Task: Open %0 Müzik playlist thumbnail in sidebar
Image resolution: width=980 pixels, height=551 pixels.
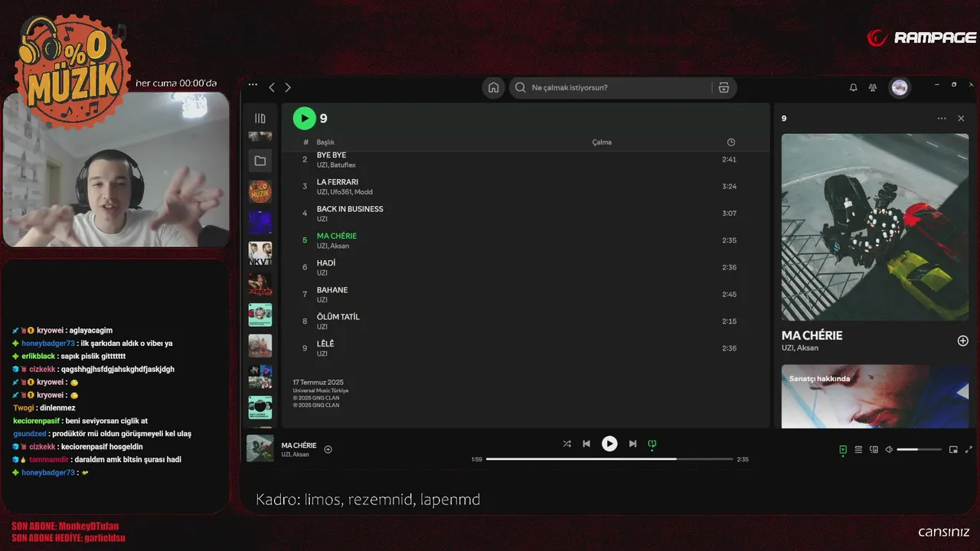Action: pos(260,191)
